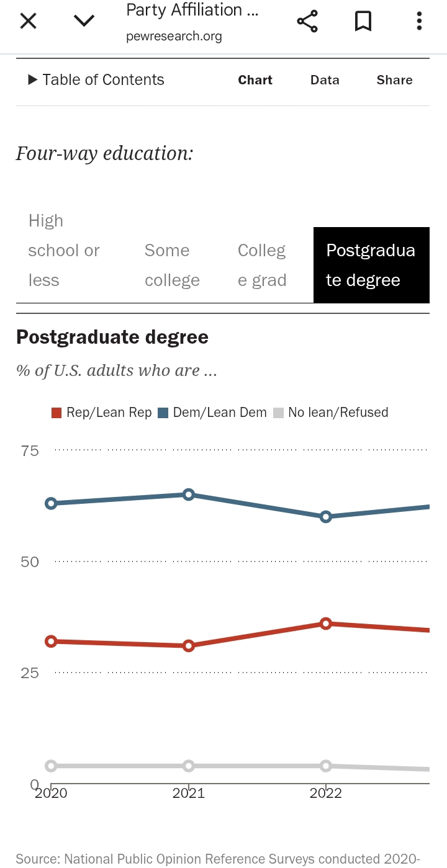447x868 pixels.
Task: Switch to the Chart view
Action: (255, 80)
